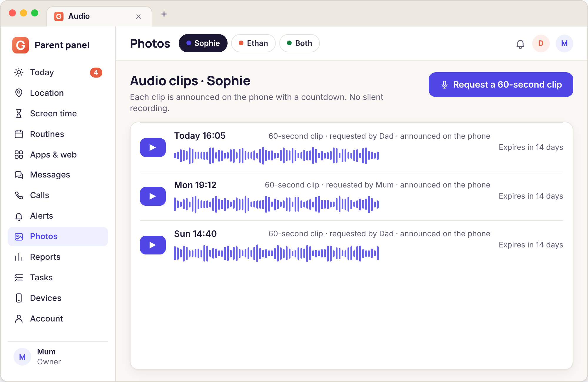The image size is (588, 382).
Task: Click the Photos label in the sidebar
Action: pos(44,237)
